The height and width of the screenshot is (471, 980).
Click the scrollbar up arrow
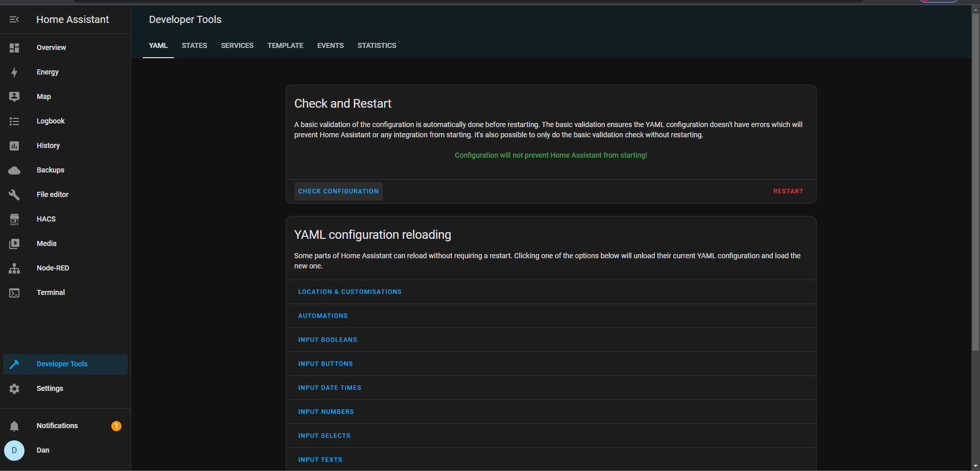click(x=975, y=9)
